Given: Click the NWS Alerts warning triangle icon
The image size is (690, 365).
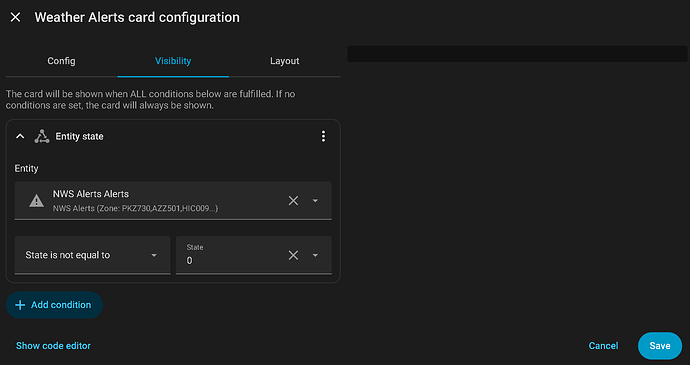Looking at the screenshot, I should [x=37, y=201].
